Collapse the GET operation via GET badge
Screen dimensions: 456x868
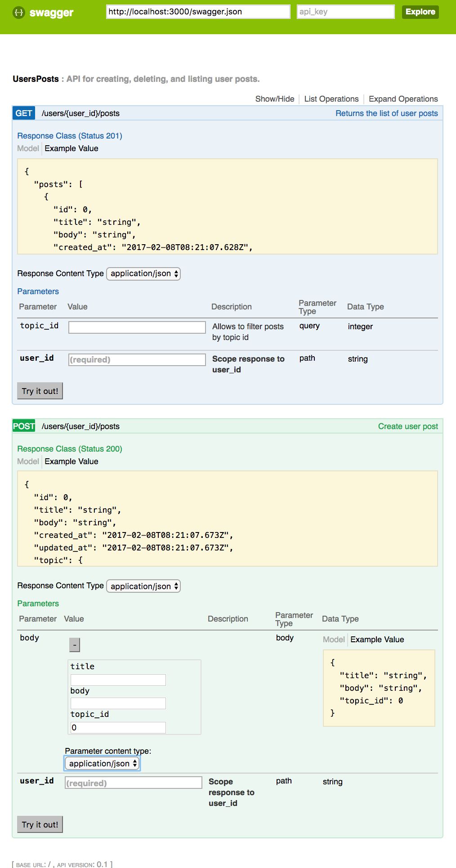[x=24, y=113]
